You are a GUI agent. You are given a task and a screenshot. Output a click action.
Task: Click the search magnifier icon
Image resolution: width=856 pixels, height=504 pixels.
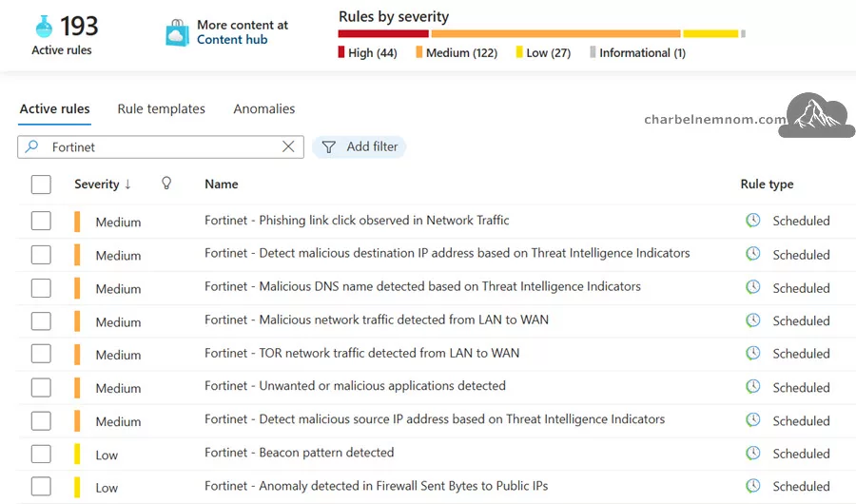tap(32, 146)
